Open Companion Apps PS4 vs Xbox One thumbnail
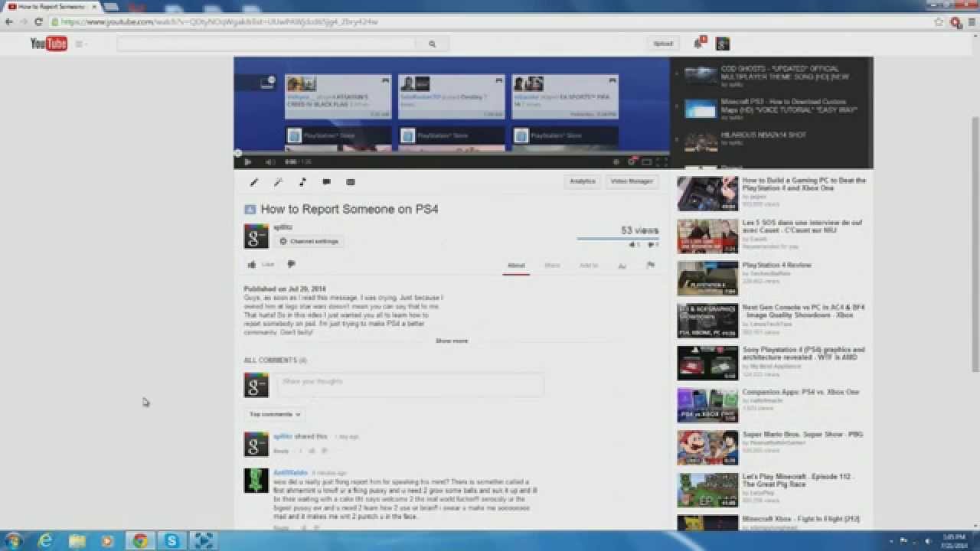Image resolution: width=980 pixels, height=551 pixels. [707, 406]
